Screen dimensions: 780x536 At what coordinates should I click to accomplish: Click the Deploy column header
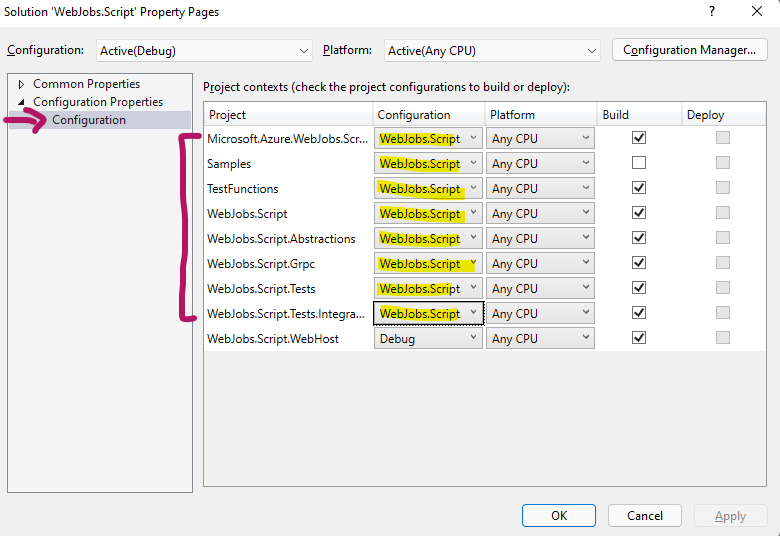pos(724,114)
